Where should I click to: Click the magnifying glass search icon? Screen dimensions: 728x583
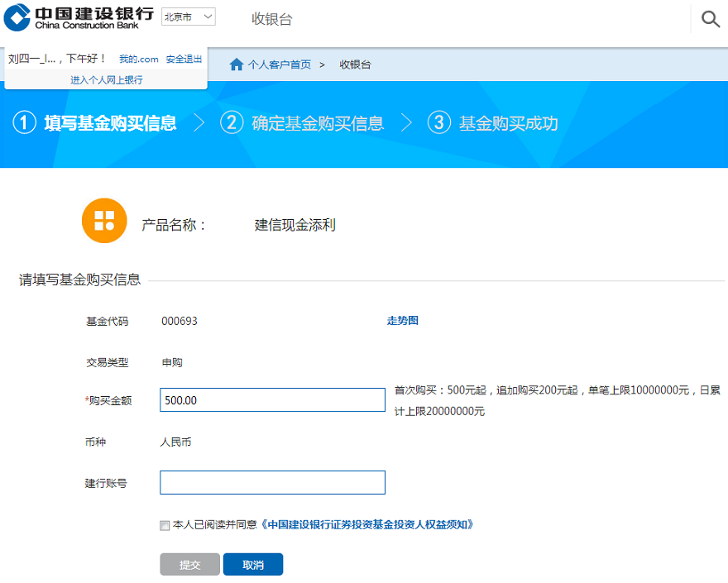tap(710, 19)
